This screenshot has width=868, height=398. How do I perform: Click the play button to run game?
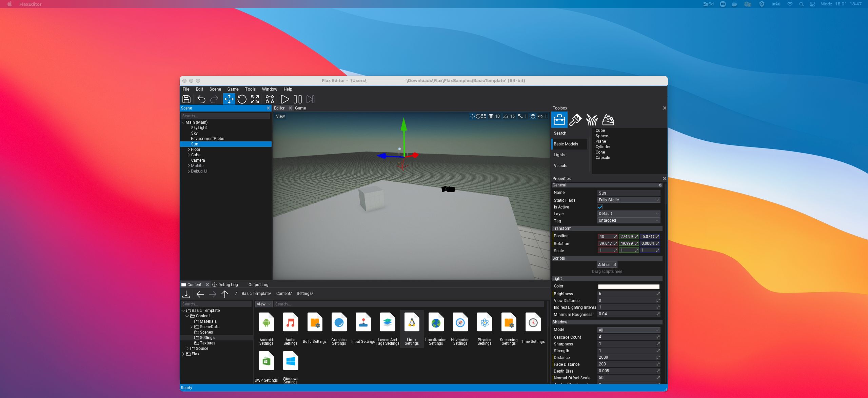(284, 99)
